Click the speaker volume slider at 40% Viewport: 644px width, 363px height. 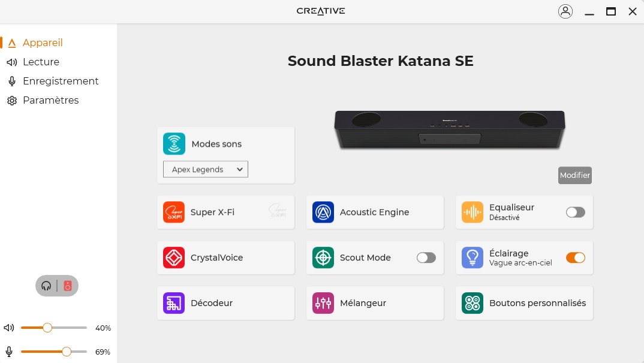47,328
